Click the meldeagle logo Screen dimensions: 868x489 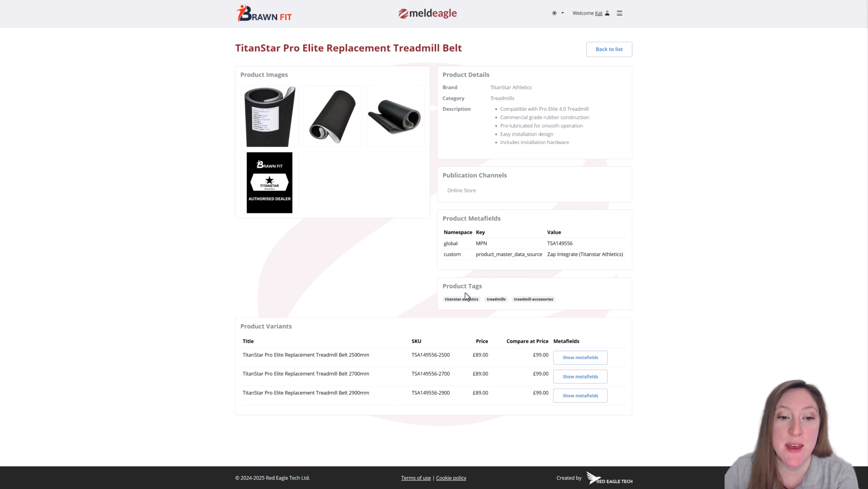pos(427,13)
